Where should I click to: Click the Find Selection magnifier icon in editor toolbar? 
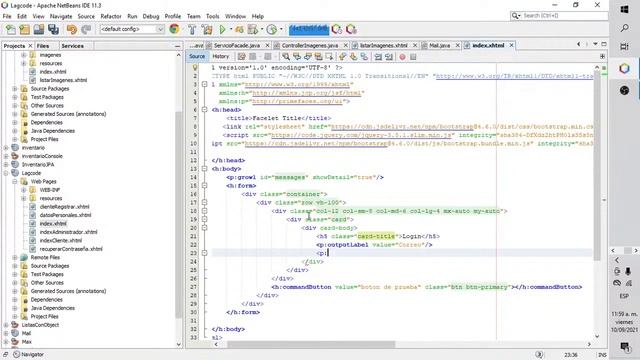[x=286, y=57]
